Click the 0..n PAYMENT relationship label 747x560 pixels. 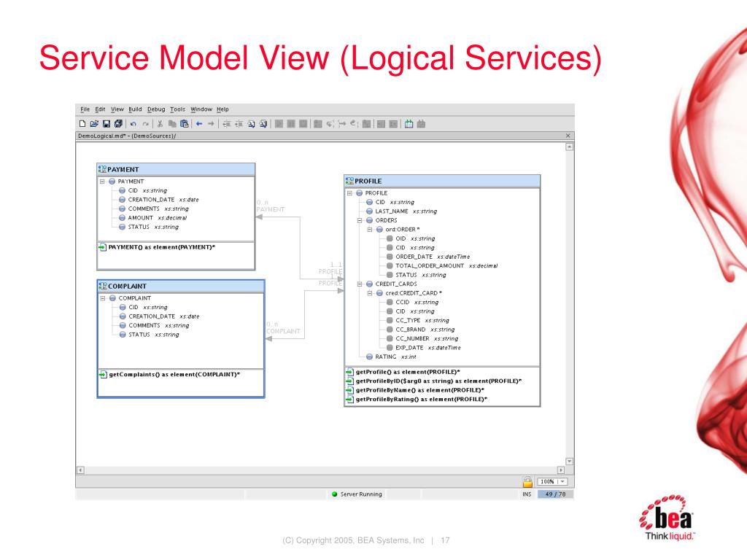tap(270, 206)
